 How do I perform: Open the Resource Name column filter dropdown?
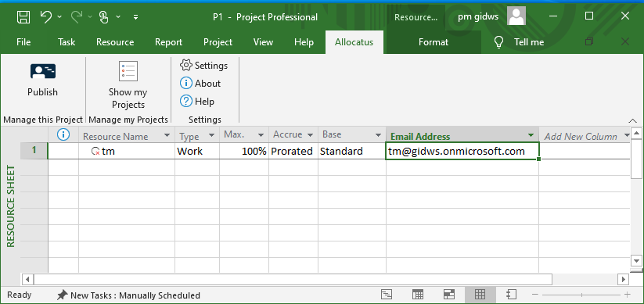(167, 135)
